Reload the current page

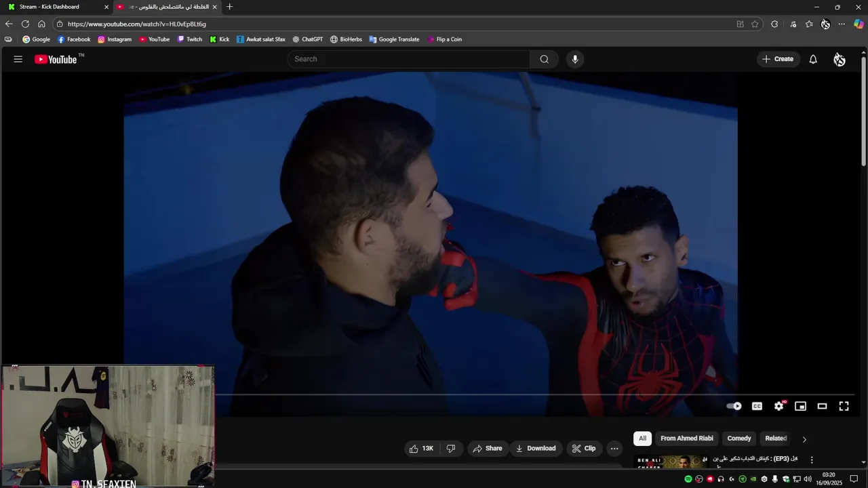(x=25, y=24)
